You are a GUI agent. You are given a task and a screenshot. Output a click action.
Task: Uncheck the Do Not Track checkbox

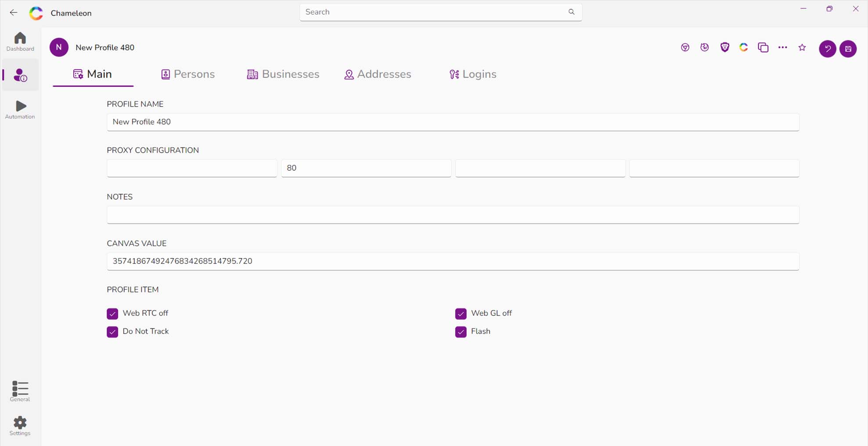112,332
